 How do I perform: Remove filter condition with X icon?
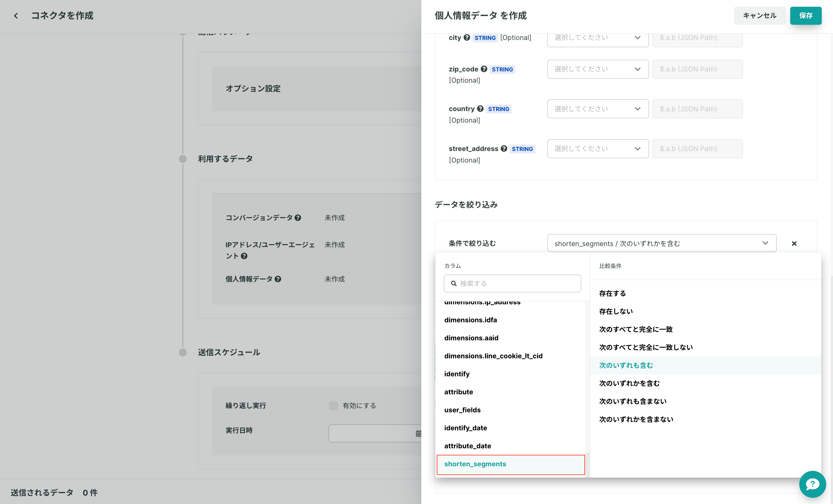click(x=794, y=243)
